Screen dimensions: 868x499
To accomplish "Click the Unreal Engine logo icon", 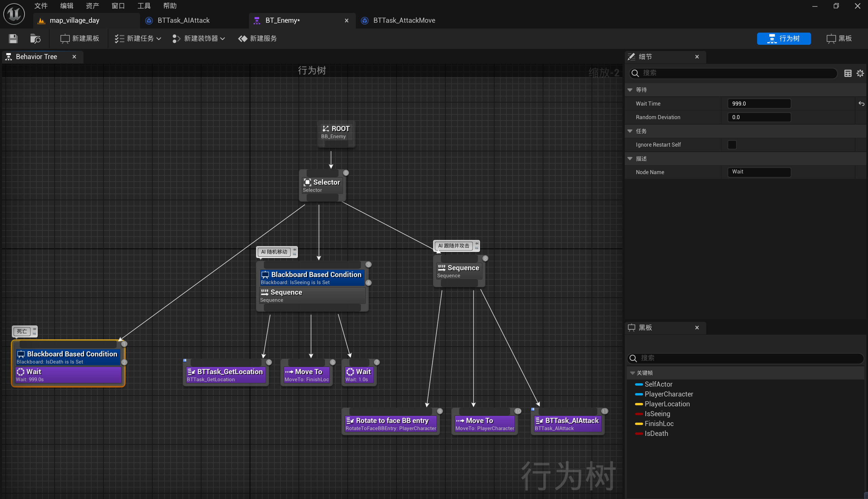I will click(14, 14).
